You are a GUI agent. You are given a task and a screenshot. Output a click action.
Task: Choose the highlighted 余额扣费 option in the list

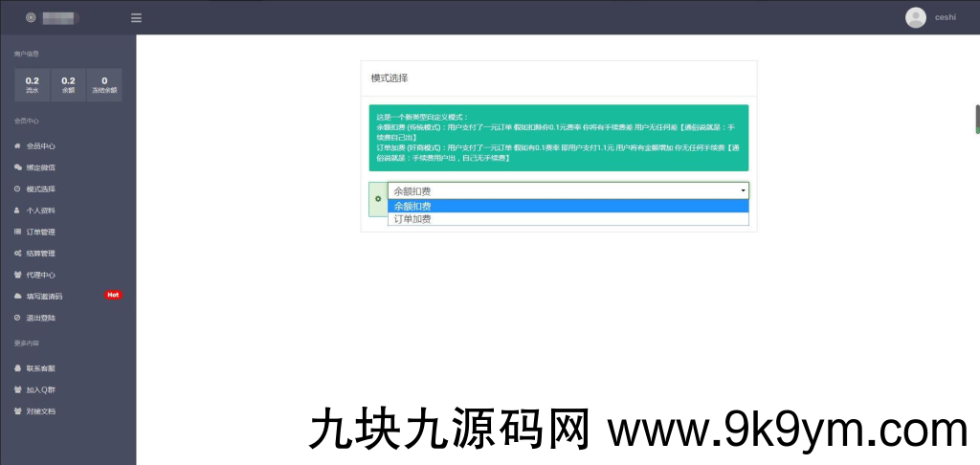coord(568,207)
